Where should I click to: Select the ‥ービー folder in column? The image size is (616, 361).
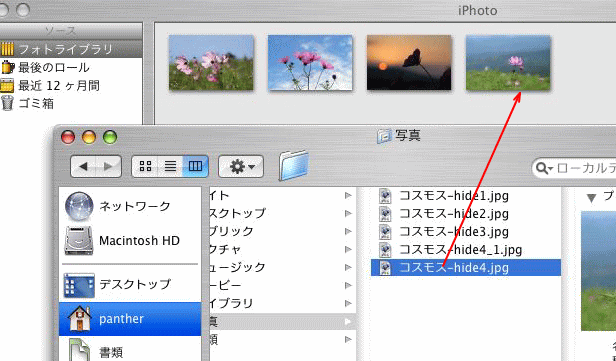tap(282, 286)
